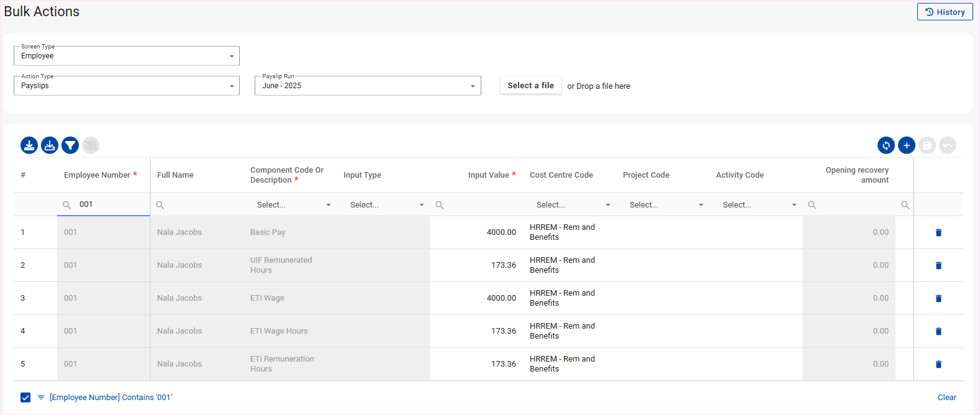This screenshot has height=415, width=980.
Task: Click the first download icon in grid toolbar
Action: tap(29, 145)
